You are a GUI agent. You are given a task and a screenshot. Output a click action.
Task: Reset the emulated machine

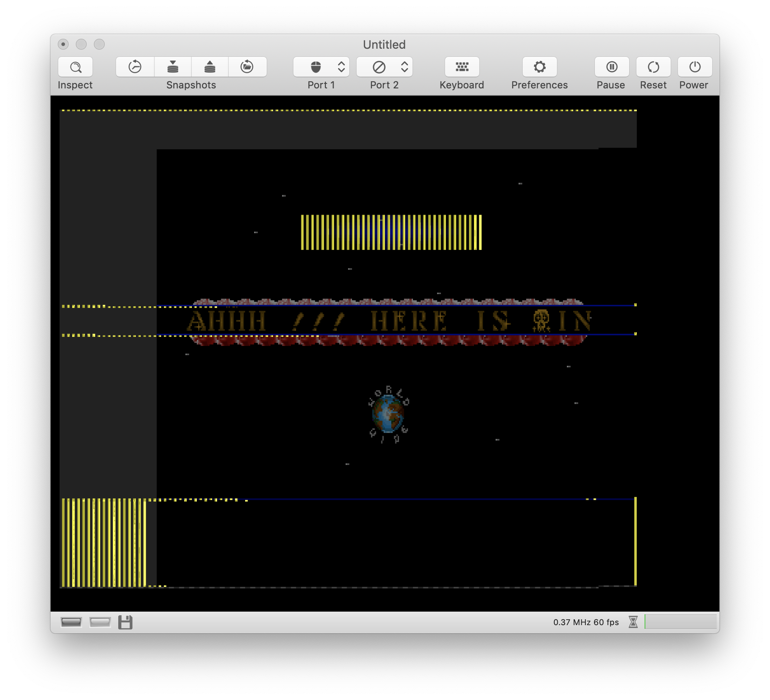653,67
